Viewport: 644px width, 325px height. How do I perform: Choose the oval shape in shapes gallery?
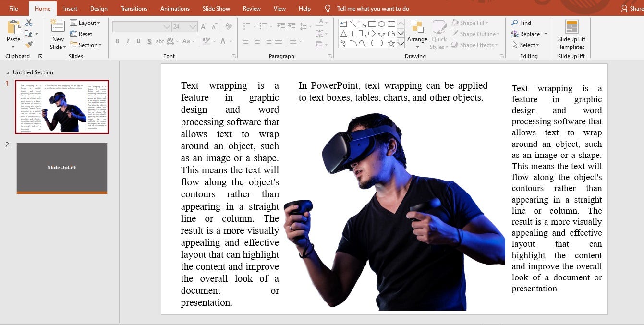click(381, 24)
